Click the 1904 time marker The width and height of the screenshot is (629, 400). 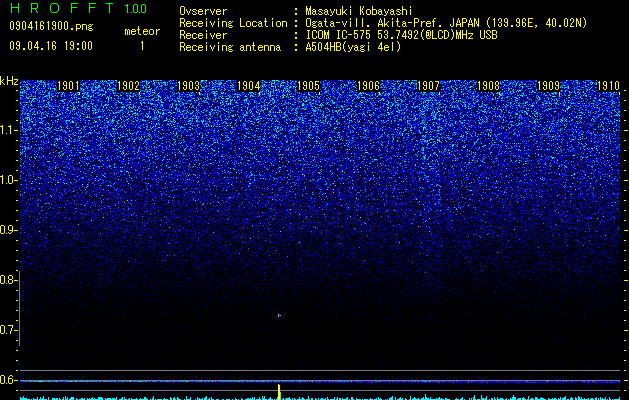tap(249, 86)
